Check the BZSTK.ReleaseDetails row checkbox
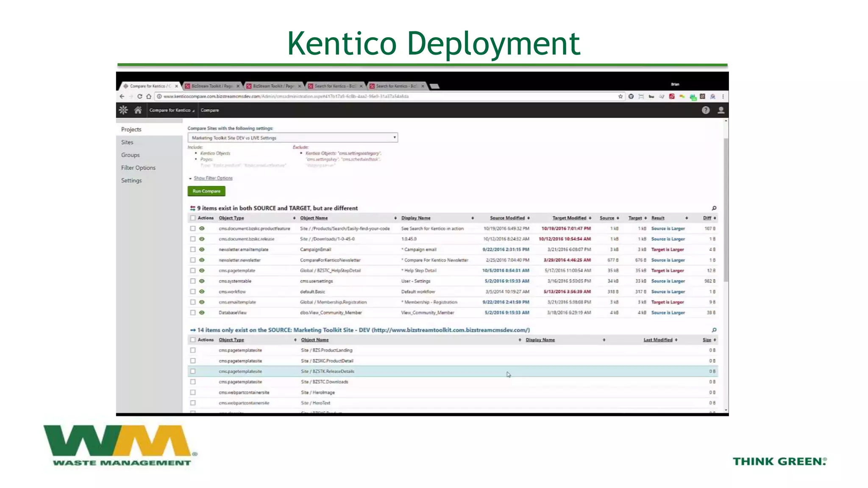This screenshot has height=488, width=868. 193,372
